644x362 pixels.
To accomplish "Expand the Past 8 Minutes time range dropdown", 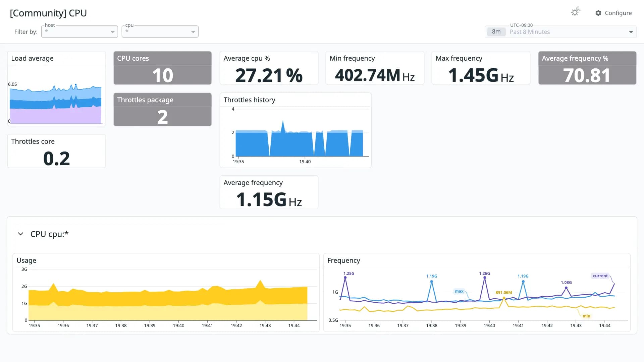I will tap(561, 32).
